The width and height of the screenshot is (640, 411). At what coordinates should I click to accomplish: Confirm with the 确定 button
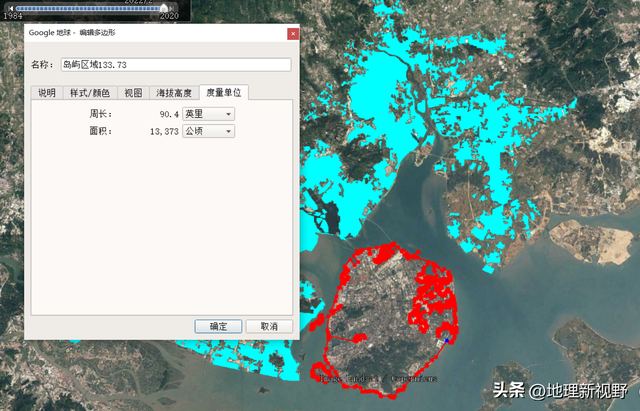coord(218,326)
